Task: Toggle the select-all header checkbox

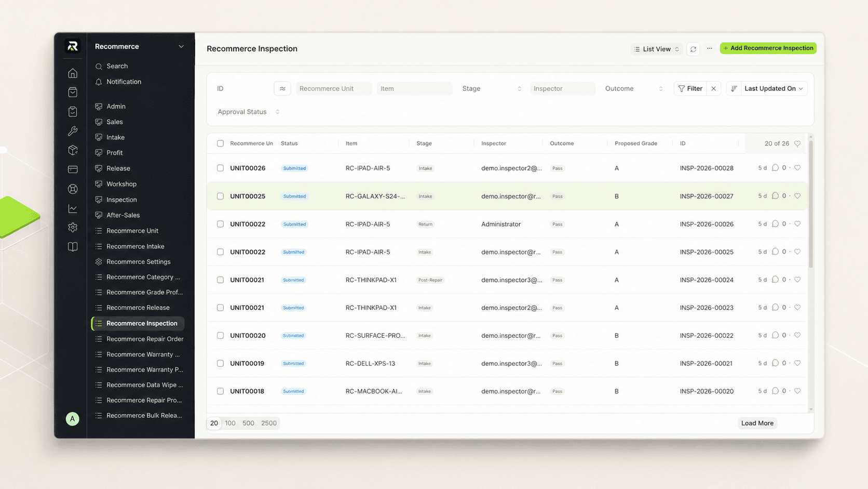Action: [220, 143]
